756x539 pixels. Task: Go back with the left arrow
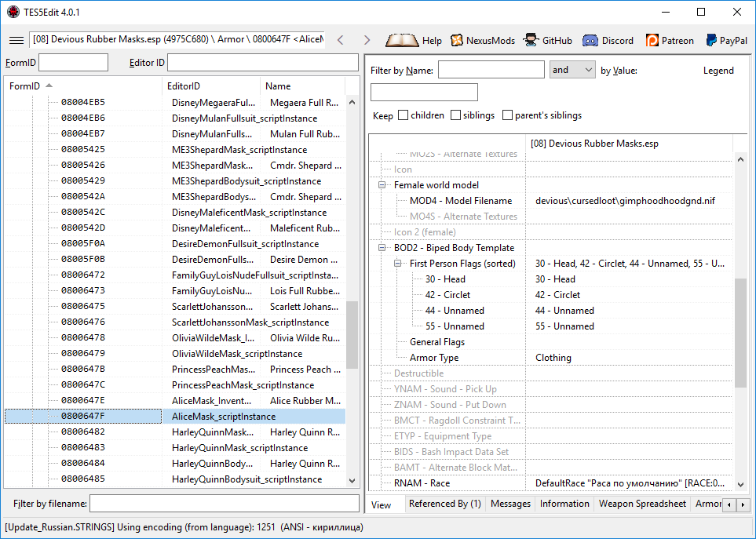pyautogui.click(x=341, y=41)
